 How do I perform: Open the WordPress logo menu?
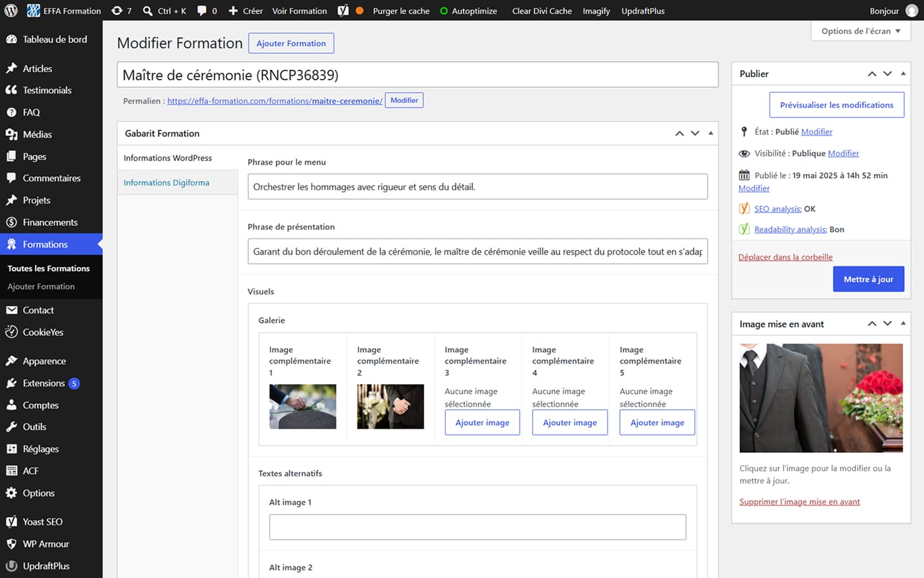click(11, 11)
